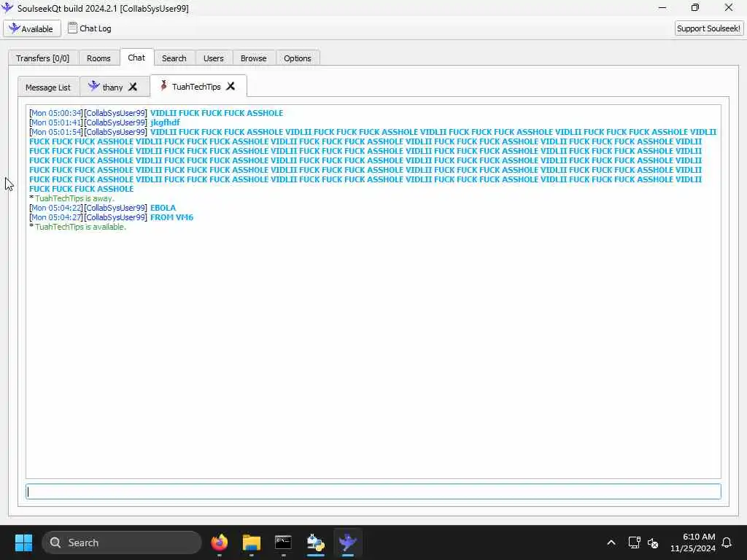Open the Options tab
The height and width of the screenshot is (560, 747).
[x=298, y=58]
